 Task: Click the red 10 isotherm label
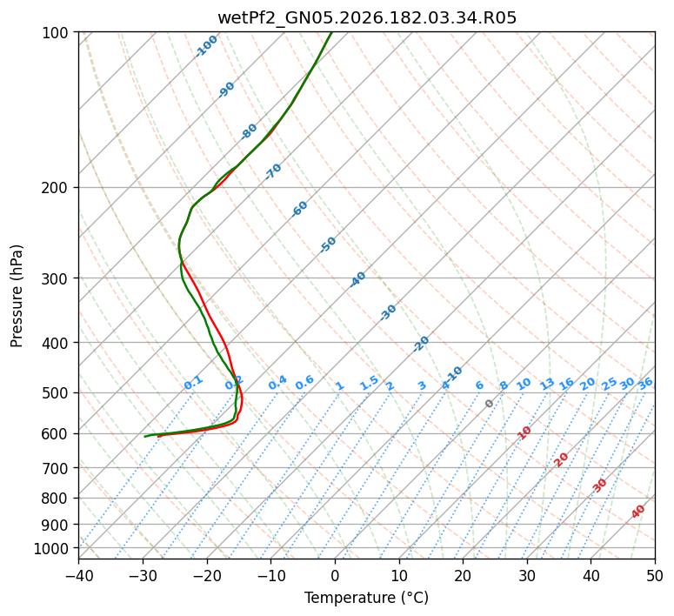(x=524, y=432)
